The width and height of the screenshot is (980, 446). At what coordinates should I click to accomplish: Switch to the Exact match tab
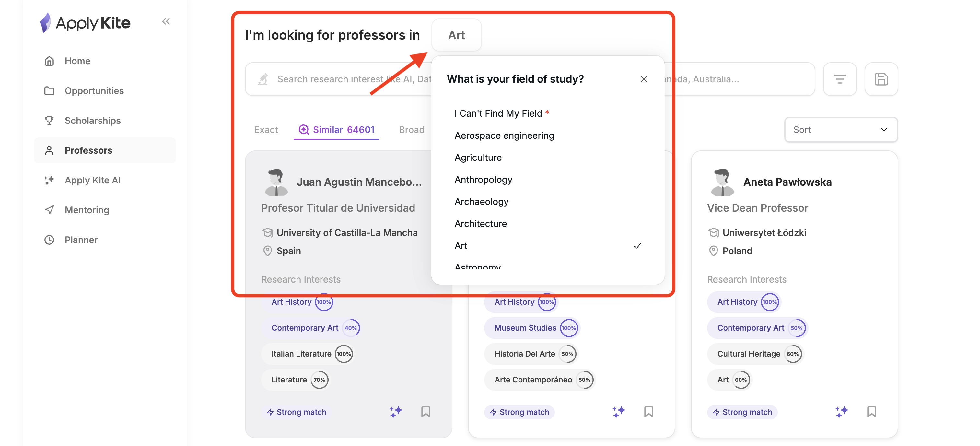(x=266, y=130)
